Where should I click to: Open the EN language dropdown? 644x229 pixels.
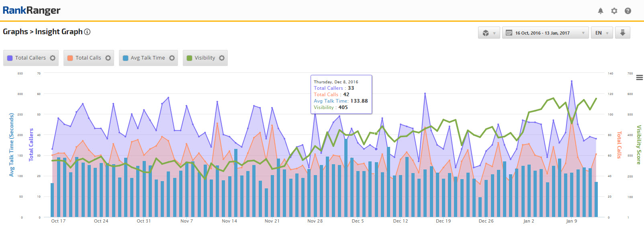pyautogui.click(x=601, y=33)
